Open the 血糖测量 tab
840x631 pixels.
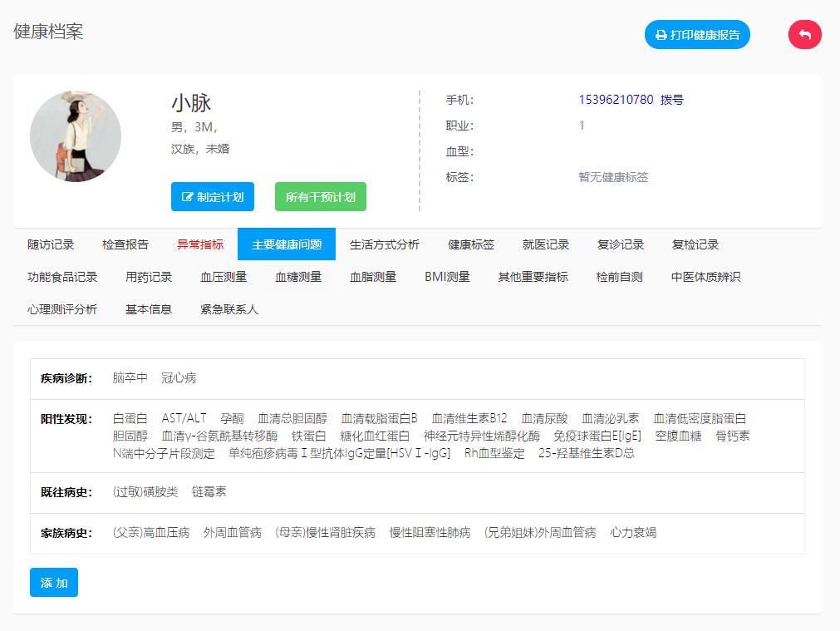coord(298,277)
